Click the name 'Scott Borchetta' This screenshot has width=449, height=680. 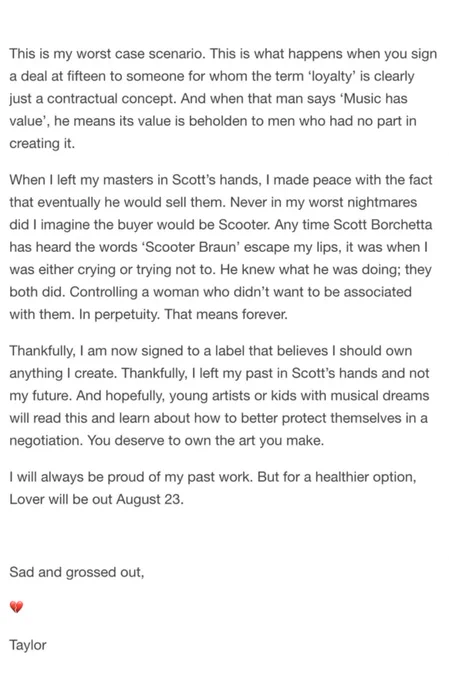pos(383,225)
